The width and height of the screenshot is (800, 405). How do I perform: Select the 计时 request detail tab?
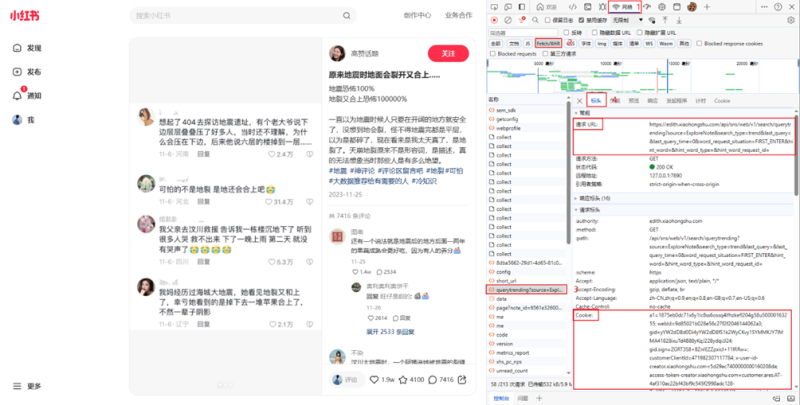[x=701, y=101]
